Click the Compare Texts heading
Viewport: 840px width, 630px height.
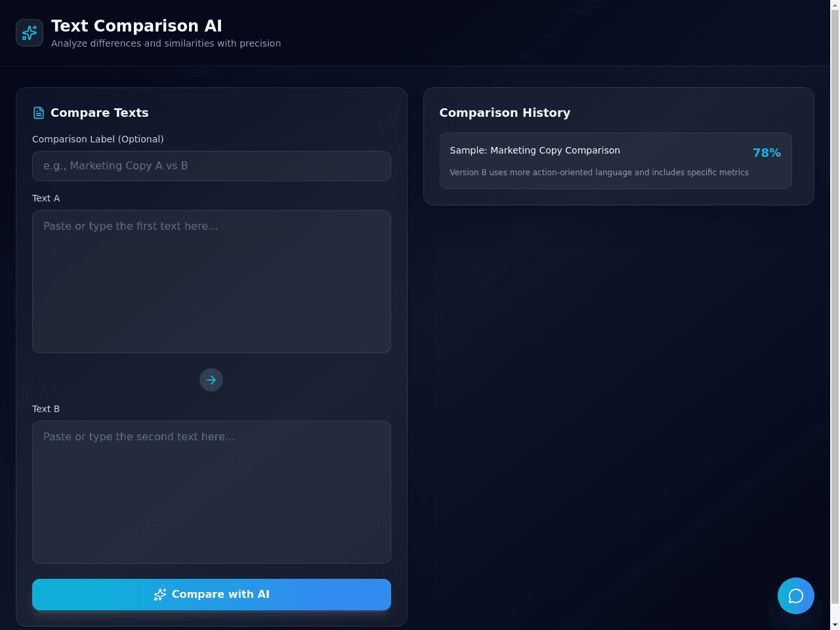(x=100, y=113)
